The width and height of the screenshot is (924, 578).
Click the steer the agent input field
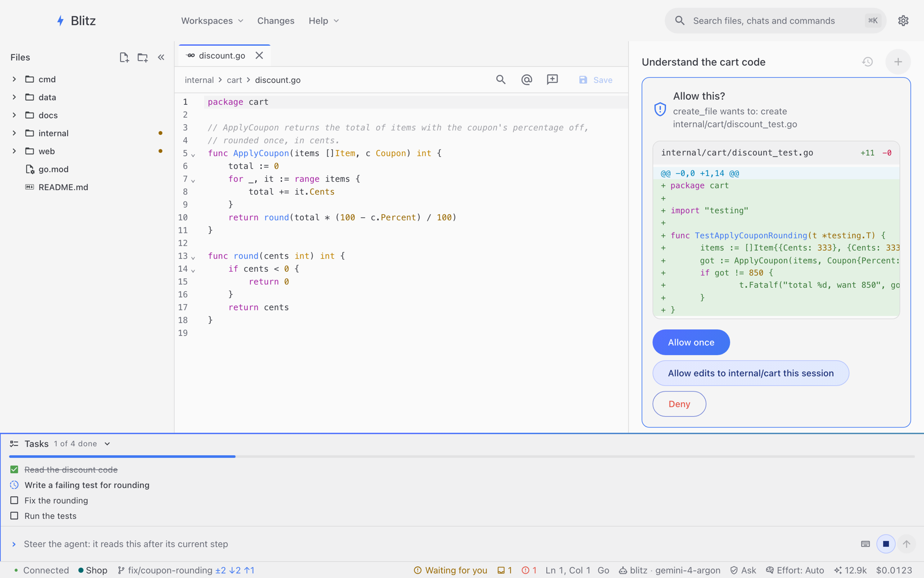[x=436, y=544]
